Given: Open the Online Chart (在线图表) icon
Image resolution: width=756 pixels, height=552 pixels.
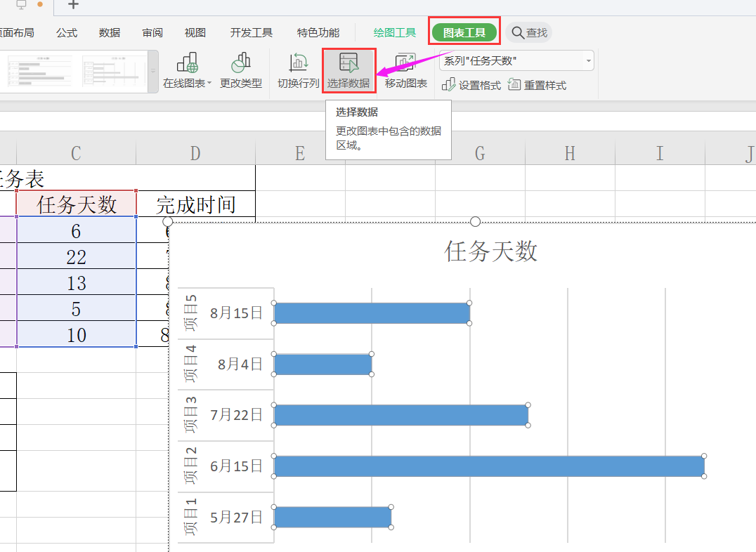Looking at the screenshot, I should [x=187, y=63].
